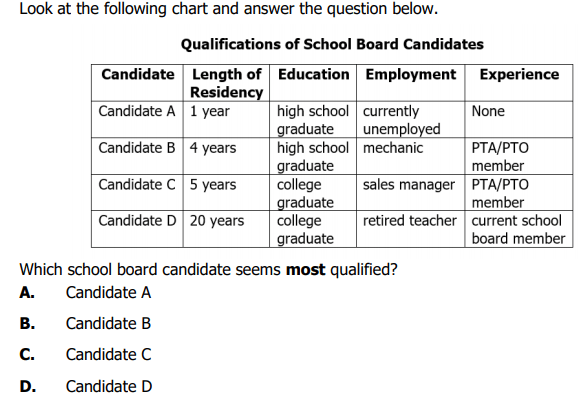Click the Candidate B 'PTA/PTO member' cell
Viewport: 578px width, 402px height.
500,157
